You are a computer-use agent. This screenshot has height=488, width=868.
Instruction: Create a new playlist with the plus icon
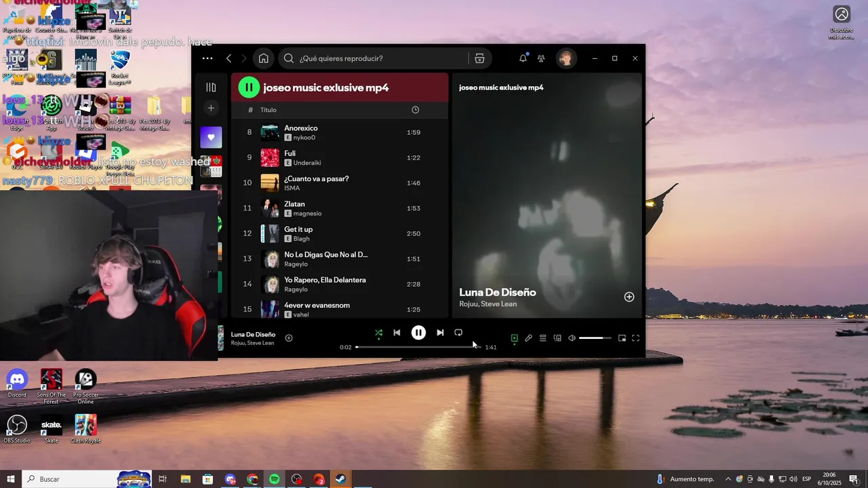tap(211, 108)
